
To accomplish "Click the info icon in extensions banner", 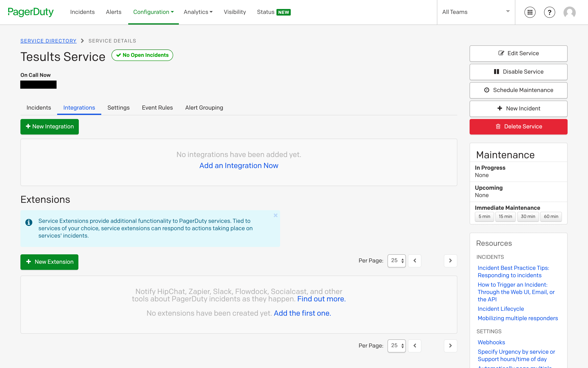I will pyautogui.click(x=29, y=222).
